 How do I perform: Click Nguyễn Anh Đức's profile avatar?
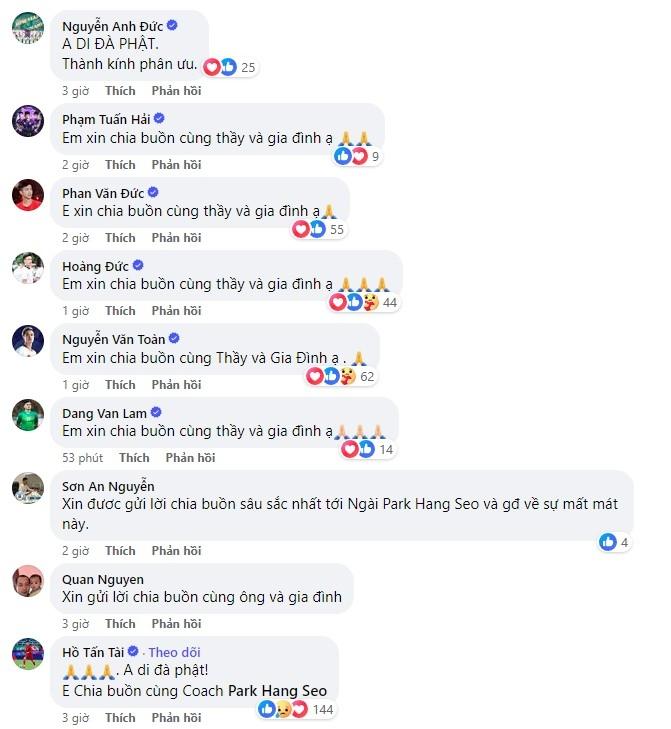(x=27, y=31)
